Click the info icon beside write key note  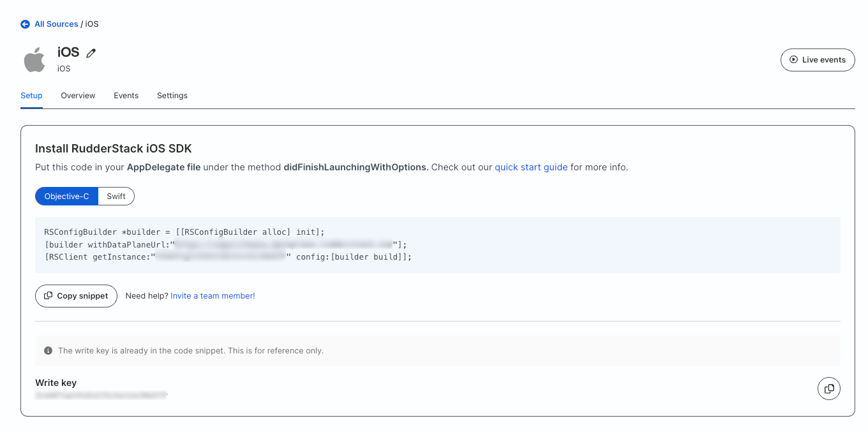coord(48,351)
